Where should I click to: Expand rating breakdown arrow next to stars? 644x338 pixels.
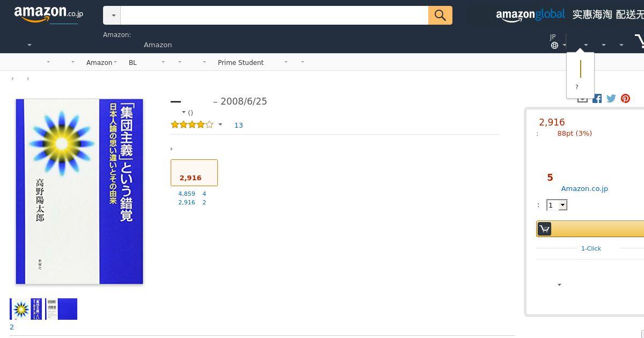coord(220,125)
